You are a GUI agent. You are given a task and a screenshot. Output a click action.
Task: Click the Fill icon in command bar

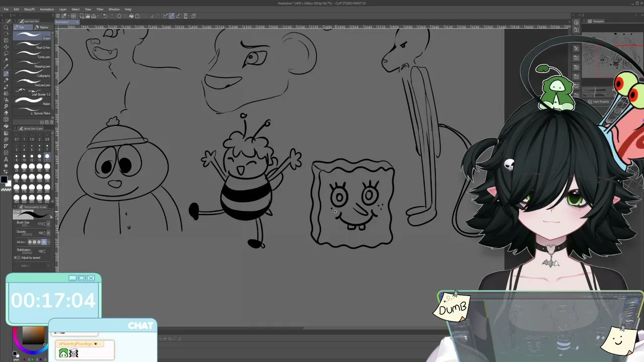click(131, 16)
